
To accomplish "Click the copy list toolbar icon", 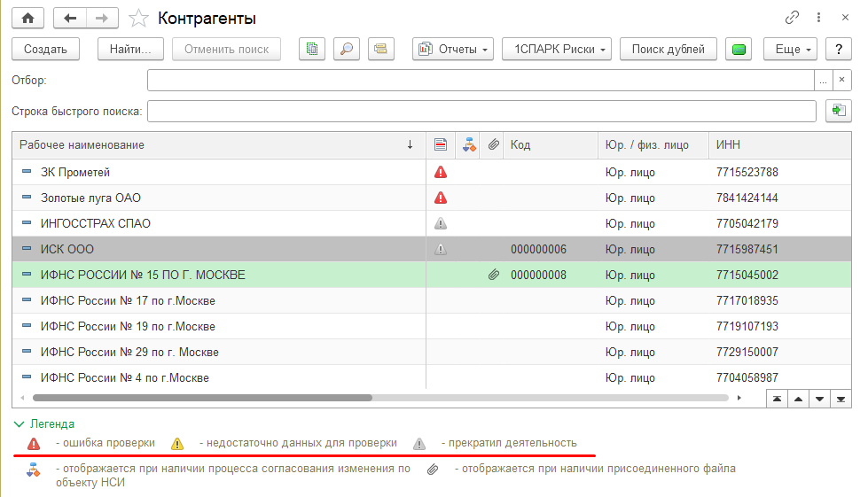I will (312, 50).
